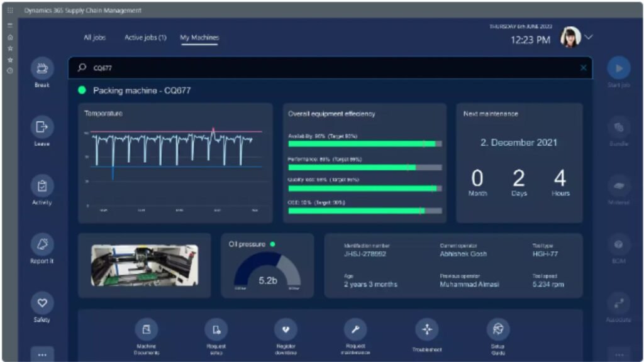The height and width of the screenshot is (362, 644).
Task: Expand the left sidebar more options ellipsis
Action: point(42,354)
